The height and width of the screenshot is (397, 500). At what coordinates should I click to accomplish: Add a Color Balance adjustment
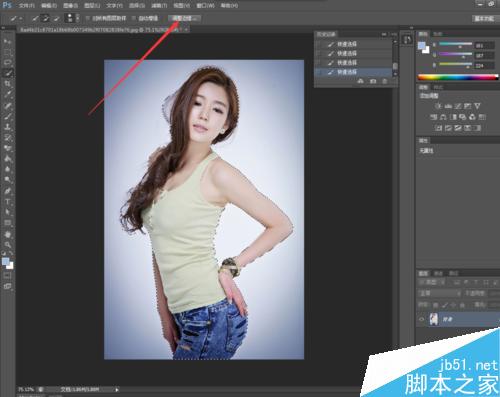coord(443,117)
